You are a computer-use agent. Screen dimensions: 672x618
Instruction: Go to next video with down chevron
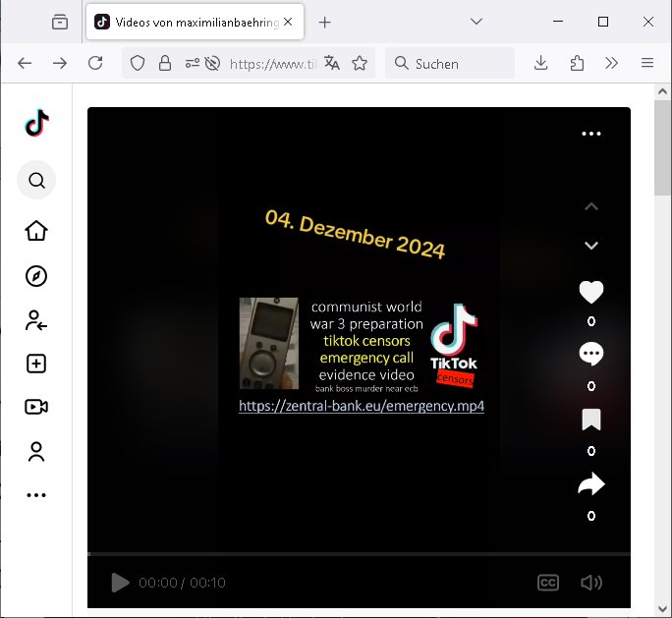[x=590, y=246]
